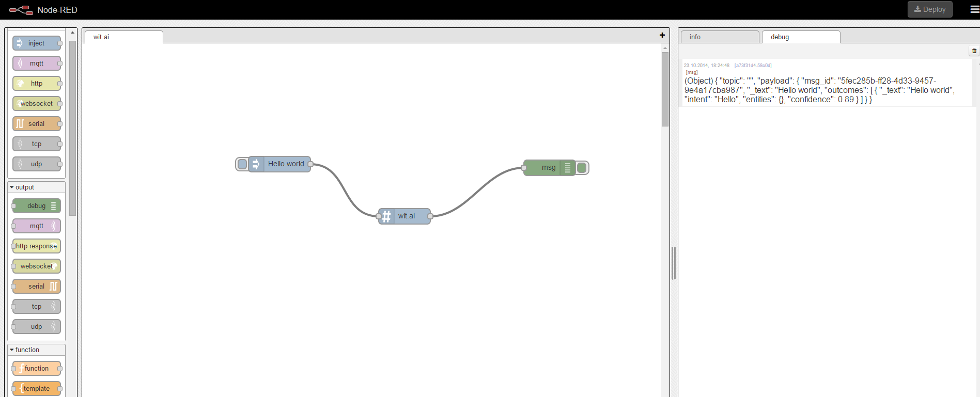
Task: Add a new flow tab with plus
Action: (x=662, y=35)
